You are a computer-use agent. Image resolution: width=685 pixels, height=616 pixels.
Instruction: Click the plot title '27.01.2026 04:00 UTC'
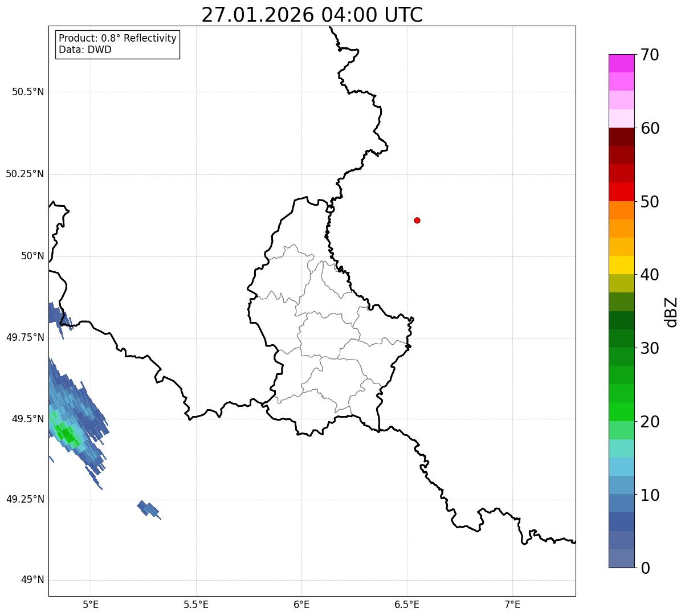point(312,15)
